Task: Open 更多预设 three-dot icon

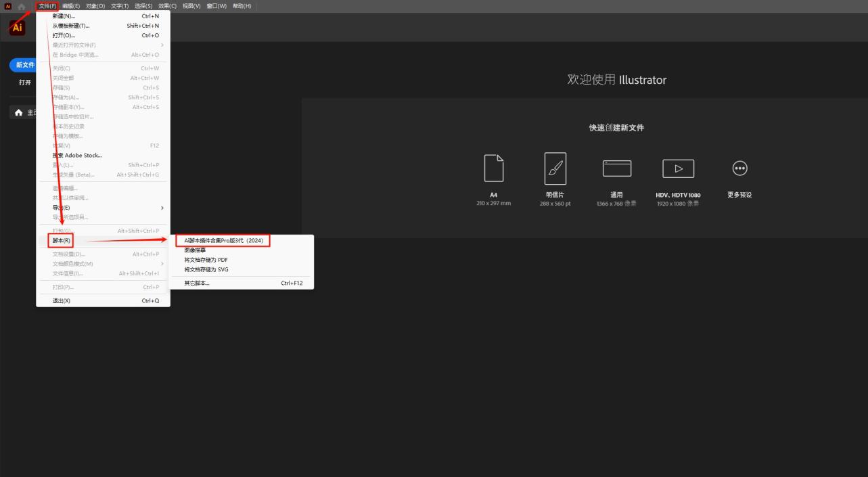Action: point(739,168)
